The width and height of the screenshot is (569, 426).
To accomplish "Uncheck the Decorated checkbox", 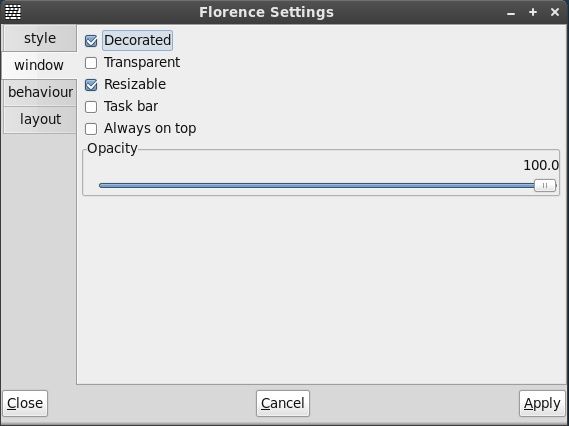I will click(91, 41).
